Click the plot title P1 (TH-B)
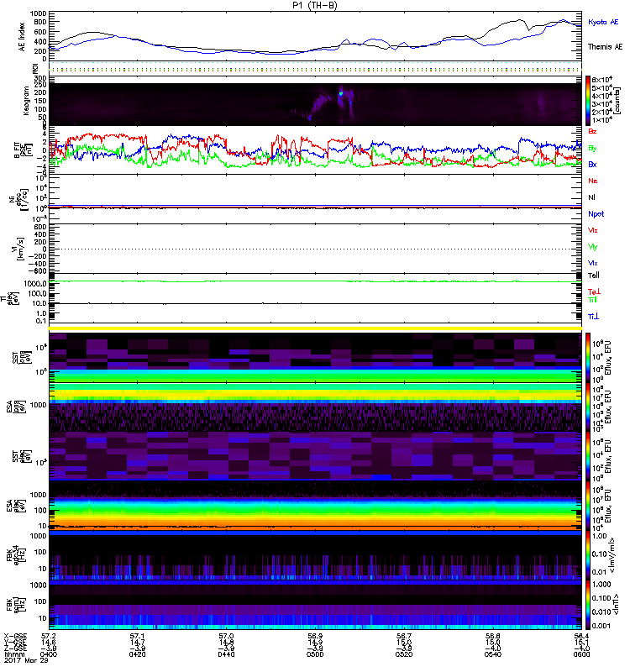This screenshot has width=630, height=672. tap(315, 5)
